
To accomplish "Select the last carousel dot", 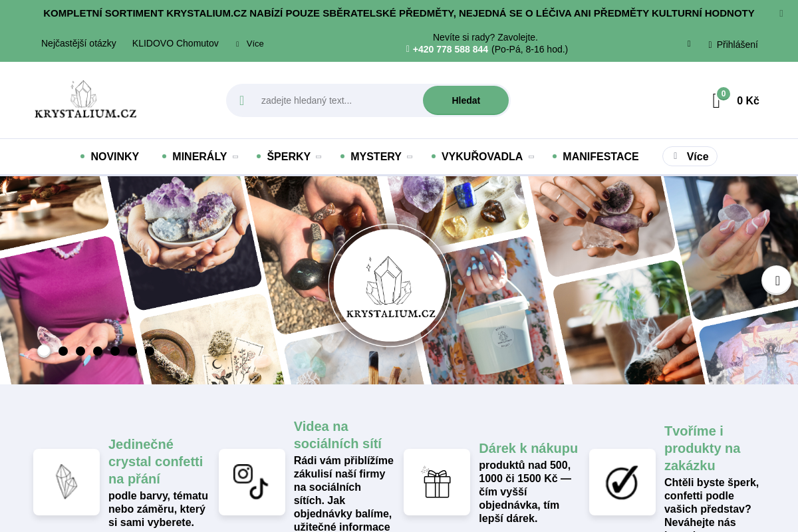I will (x=150, y=351).
